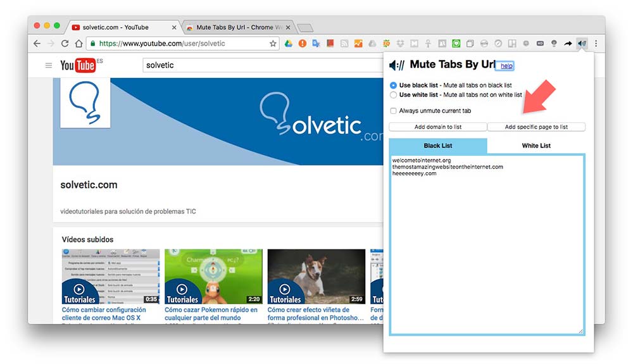Image resolution: width=633 pixels, height=364 pixels.
Task: Switch to the Black List tab
Action: point(438,146)
